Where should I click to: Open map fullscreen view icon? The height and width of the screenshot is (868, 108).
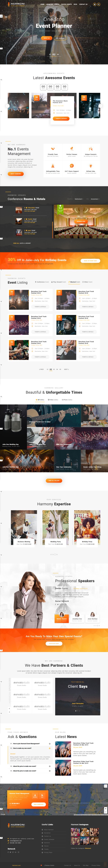pyautogui.click(x=106, y=786)
